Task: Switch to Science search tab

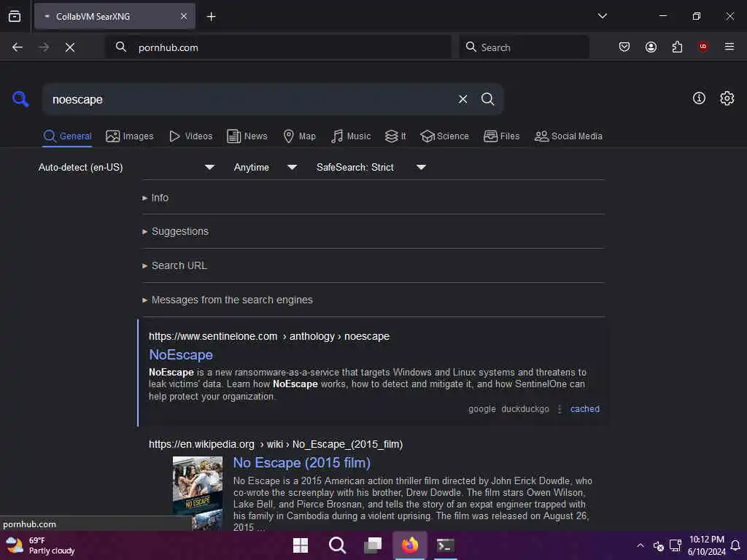Action: click(444, 136)
